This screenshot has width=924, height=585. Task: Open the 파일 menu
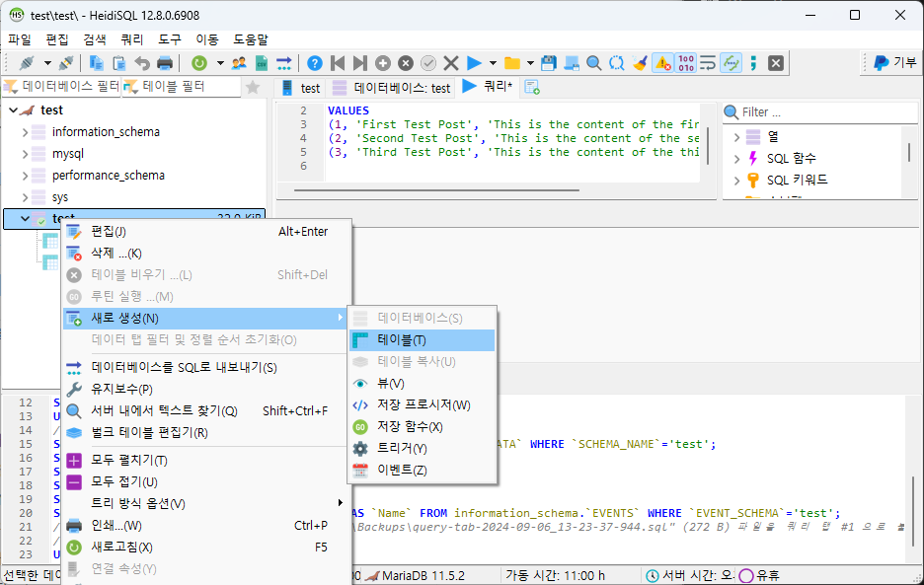coord(20,39)
